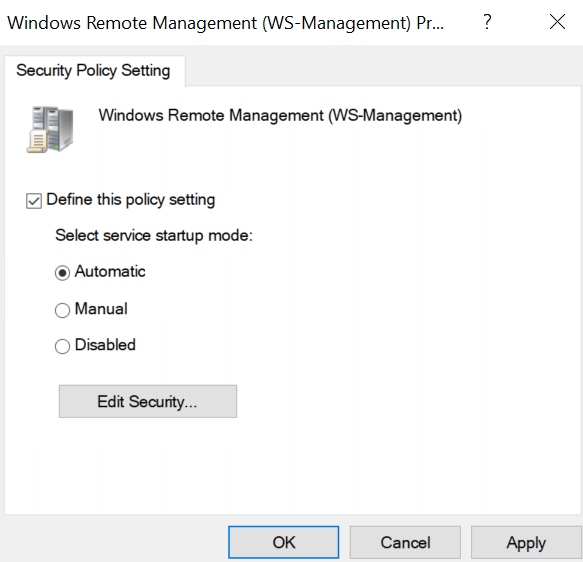The width and height of the screenshot is (583, 562).
Task: Select Disabled startup mode
Action: [x=62, y=346]
